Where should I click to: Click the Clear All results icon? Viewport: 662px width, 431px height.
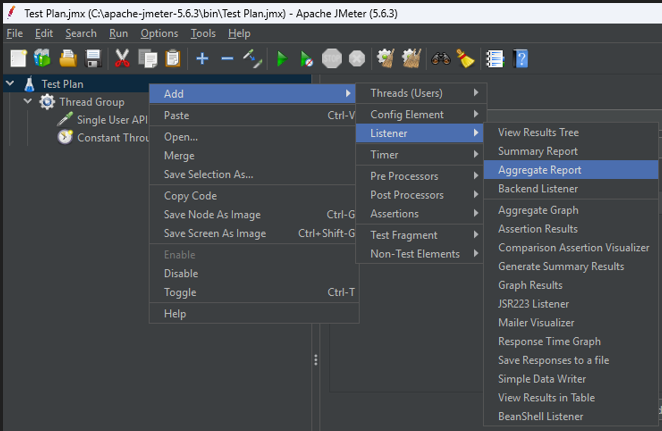pos(411,58)
